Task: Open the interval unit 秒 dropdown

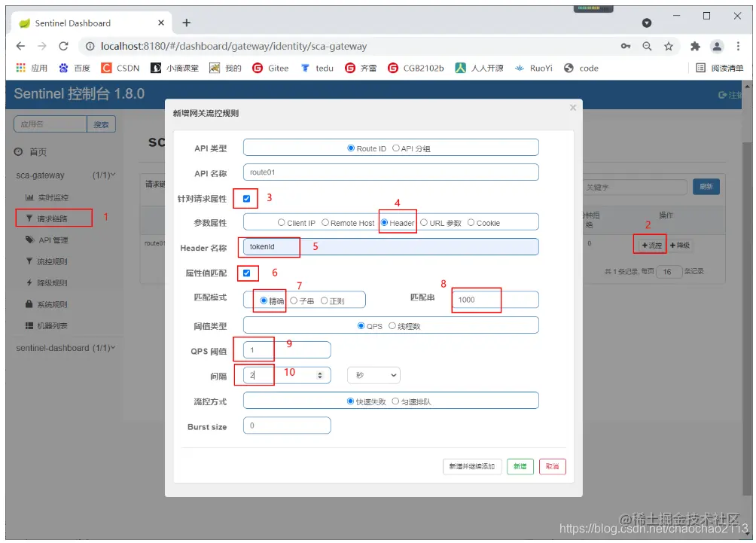Action: pos(373,375)
